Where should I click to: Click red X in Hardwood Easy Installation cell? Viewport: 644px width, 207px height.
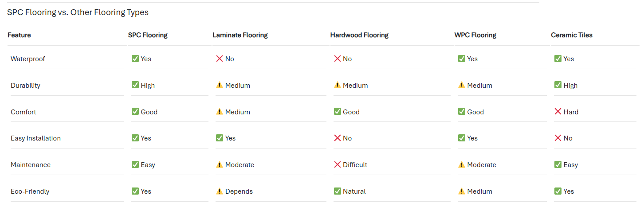(337, 138)
